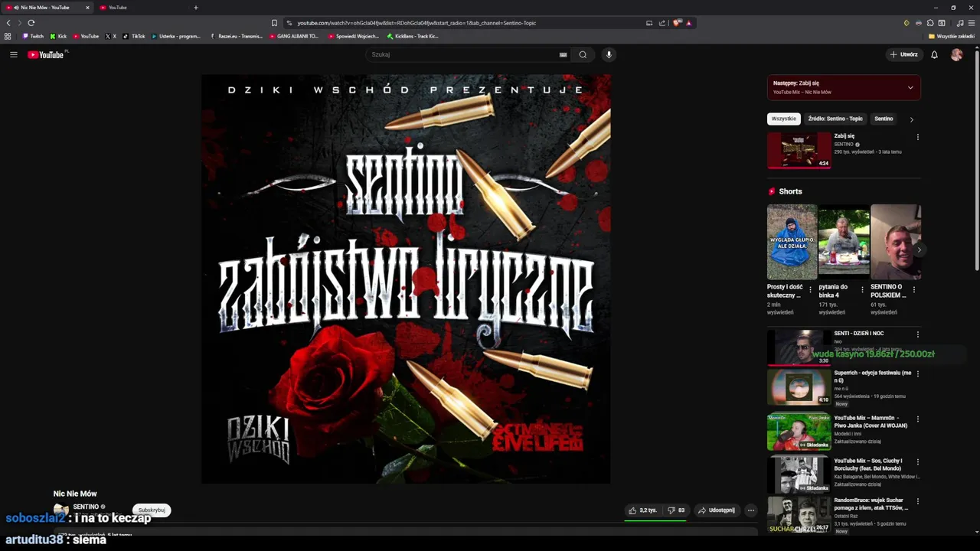Click the Brave Shields lion icon
Image resolution: width=980 pixels, height=551 pixels.
coord(677,23)
